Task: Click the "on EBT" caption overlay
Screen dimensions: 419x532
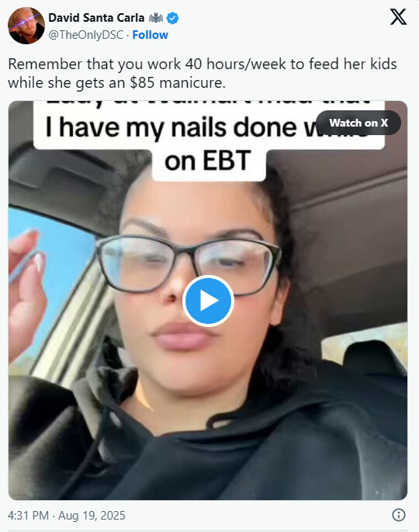Action: click(x=209, y=162)
